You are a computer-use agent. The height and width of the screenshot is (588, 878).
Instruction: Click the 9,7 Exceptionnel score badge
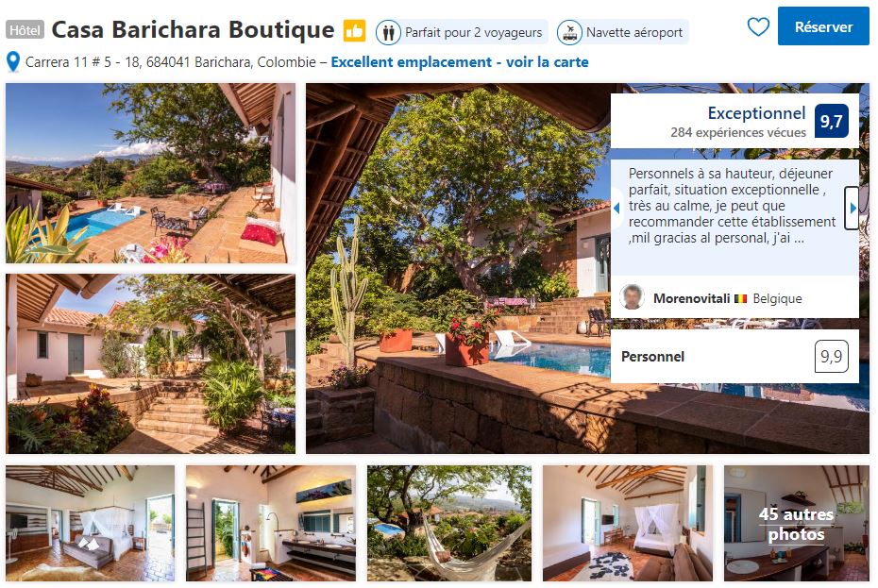[831, 121]
